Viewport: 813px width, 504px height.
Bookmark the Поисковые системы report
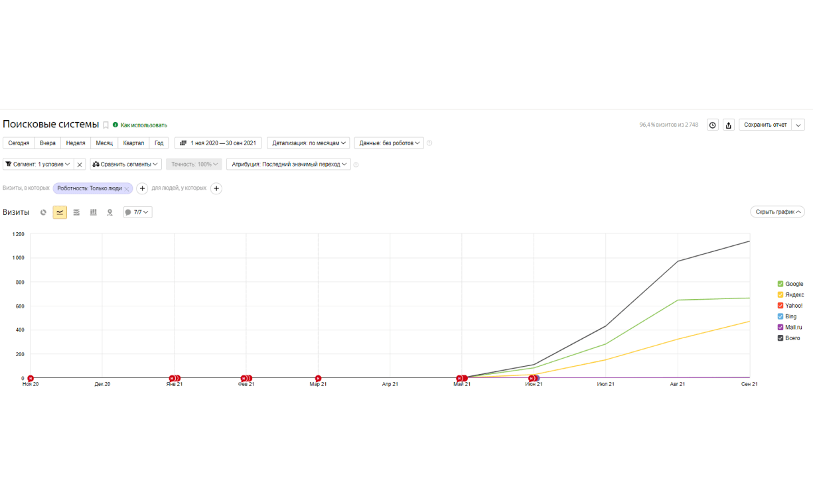coord(106,125)
